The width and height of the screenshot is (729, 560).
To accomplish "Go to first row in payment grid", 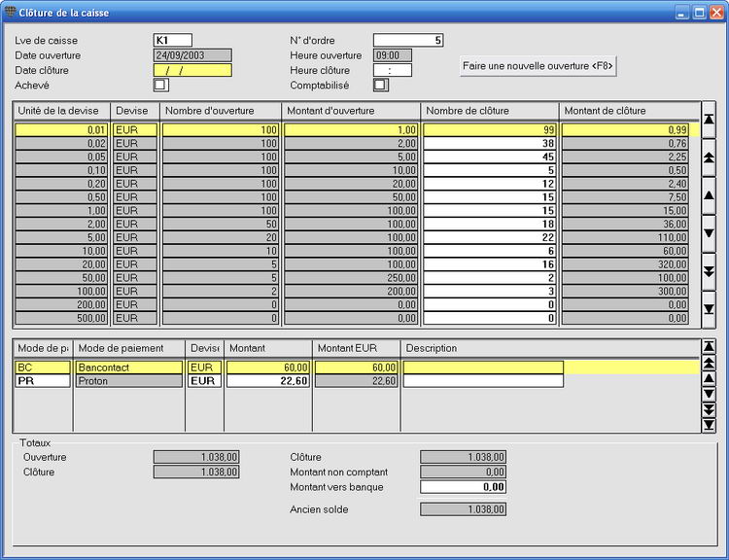I will [709, 346].
